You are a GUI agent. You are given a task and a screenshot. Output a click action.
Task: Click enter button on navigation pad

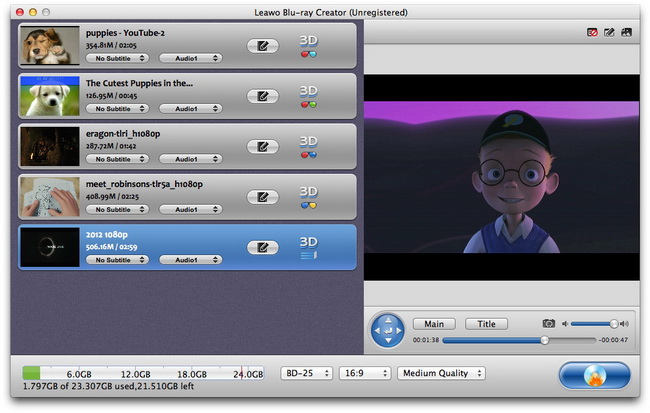click(x=388, y=331)
